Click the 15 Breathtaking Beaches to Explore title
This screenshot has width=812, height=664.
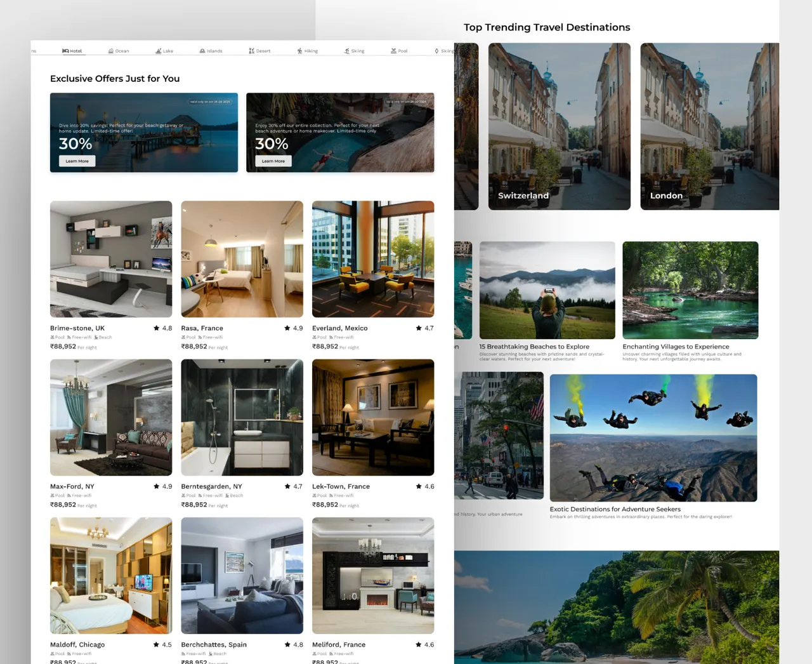(x=534, y=347)
